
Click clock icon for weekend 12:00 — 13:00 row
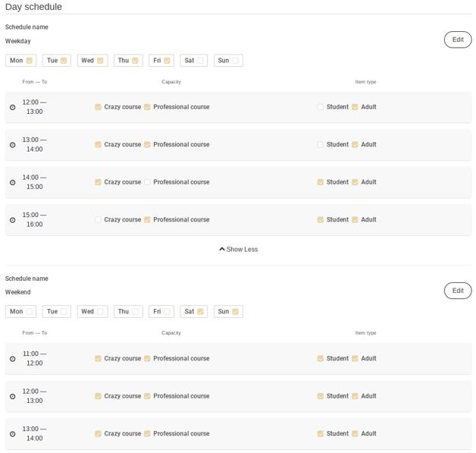point(12,397)
